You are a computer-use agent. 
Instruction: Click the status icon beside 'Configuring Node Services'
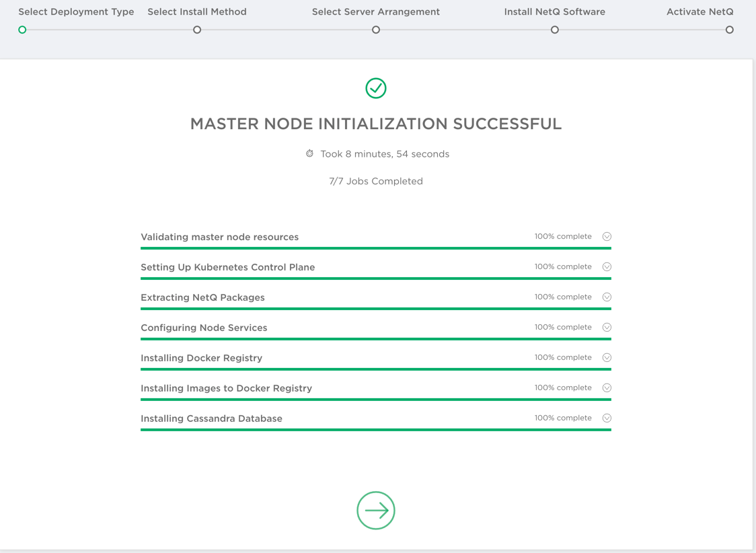click(x=607, y=327)
